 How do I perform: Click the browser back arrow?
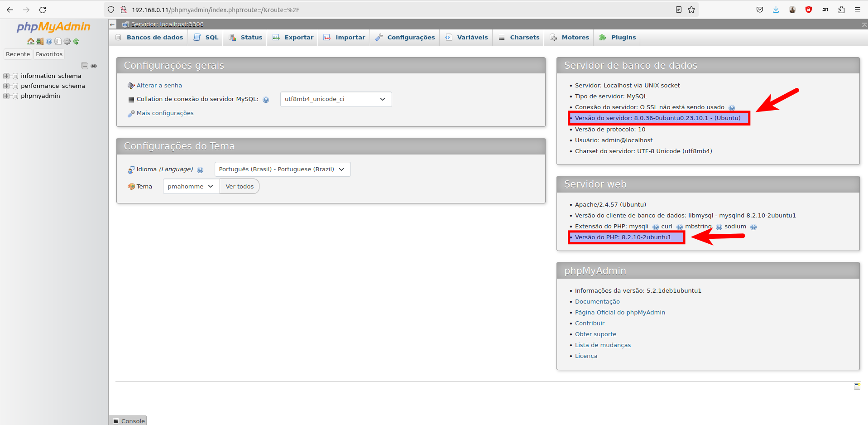click(10, 10)
